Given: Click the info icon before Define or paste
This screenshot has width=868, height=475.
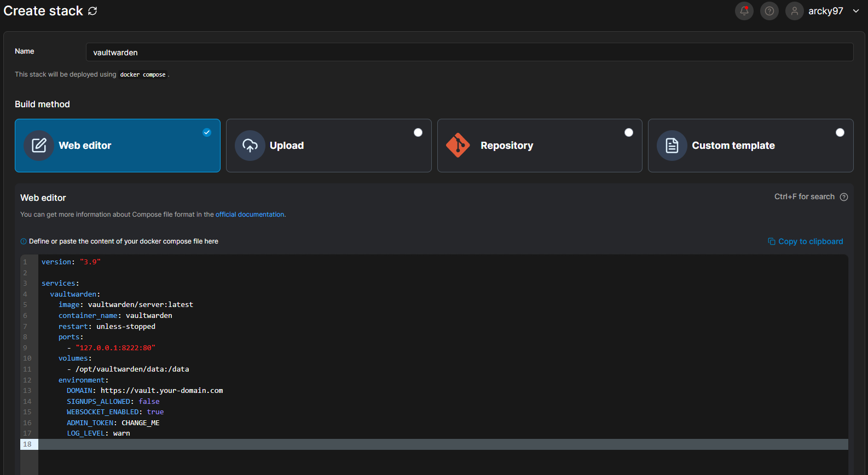Looking at the screenshot, I should tap(24, 241).
